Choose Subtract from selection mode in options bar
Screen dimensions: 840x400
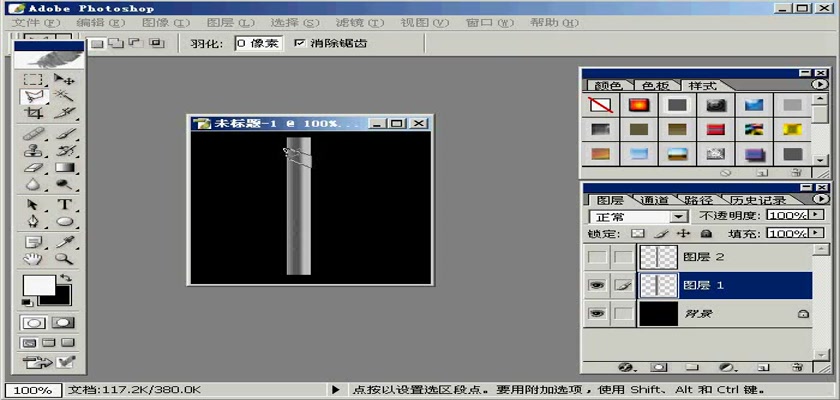(x=134, y=43)
